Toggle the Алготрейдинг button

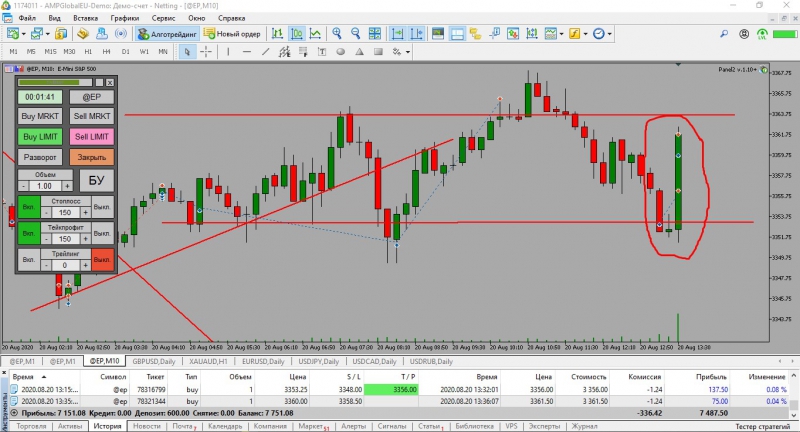click(167, 34)
